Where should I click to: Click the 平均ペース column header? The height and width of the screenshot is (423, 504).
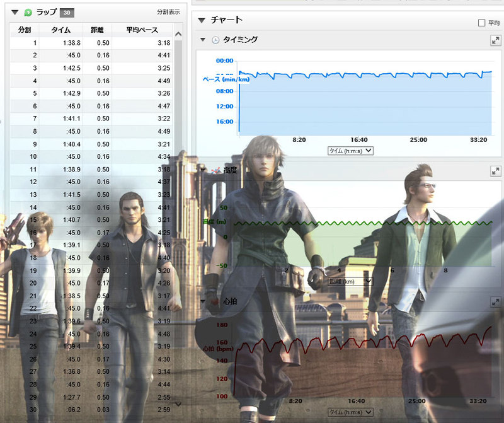[x=140, y=30]
